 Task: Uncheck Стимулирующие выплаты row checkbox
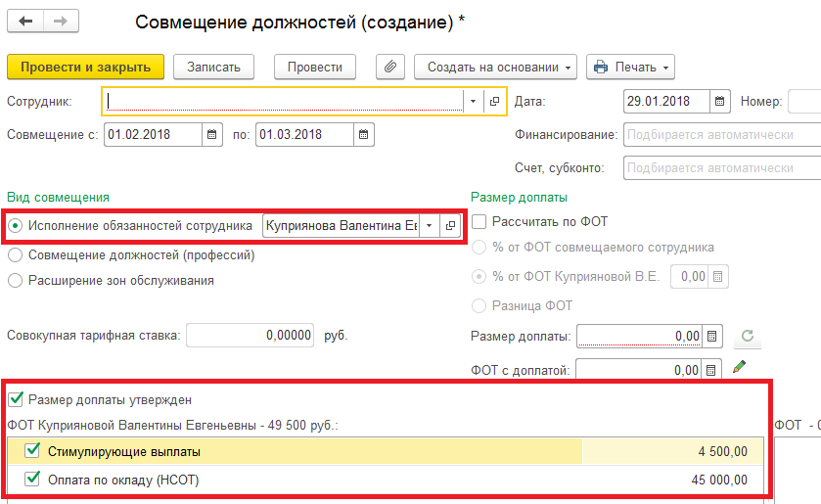[32, 450]
